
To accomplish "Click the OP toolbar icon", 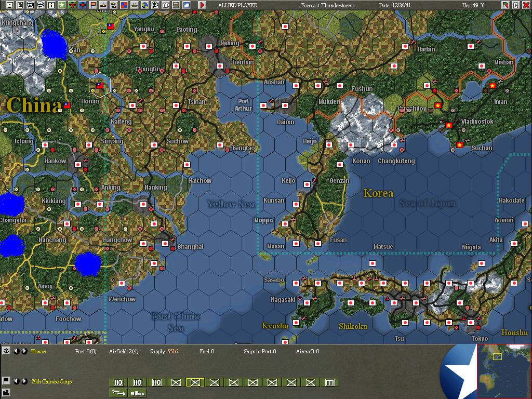I will (x=166, y=5).
